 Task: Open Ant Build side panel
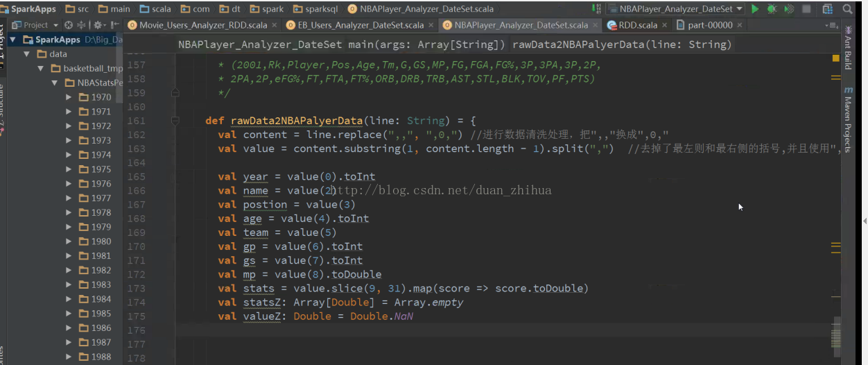(x=848, y=47)
